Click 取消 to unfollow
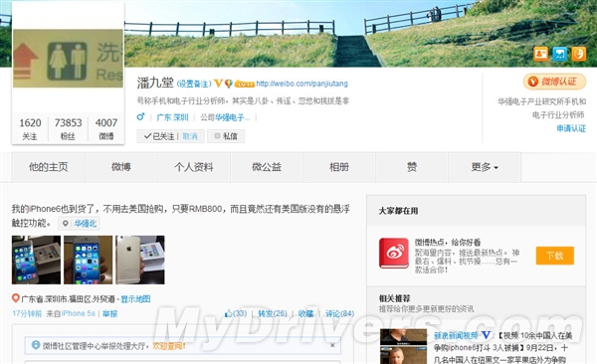 [190, 136]
